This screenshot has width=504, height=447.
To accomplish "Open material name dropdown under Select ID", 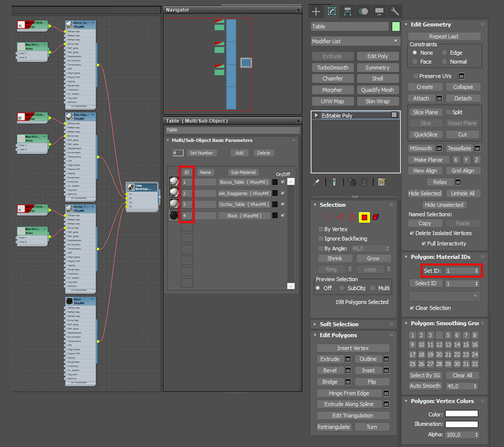I will click(444, 296).
